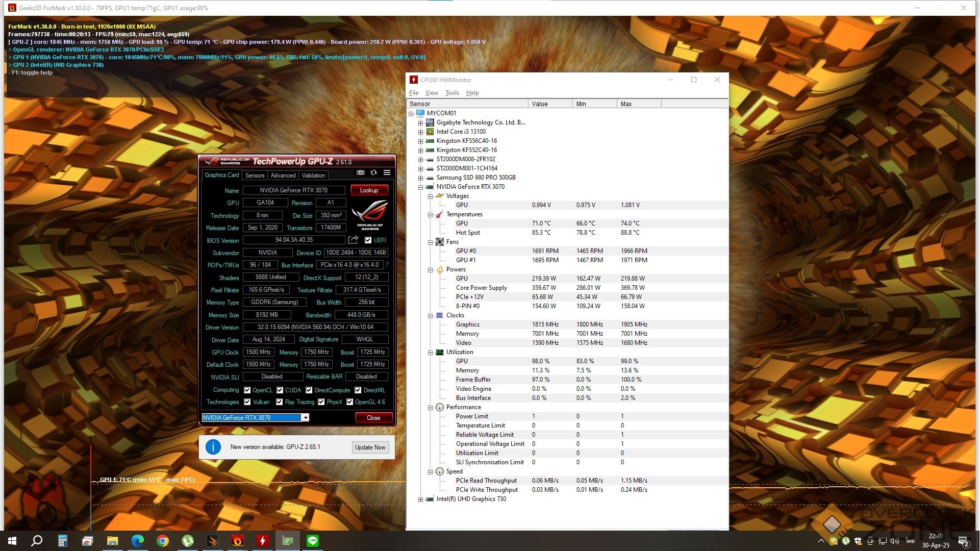Click the Update Now button
Image resolution: width=980 pixels, height=551 pixels.
[370, 447]
